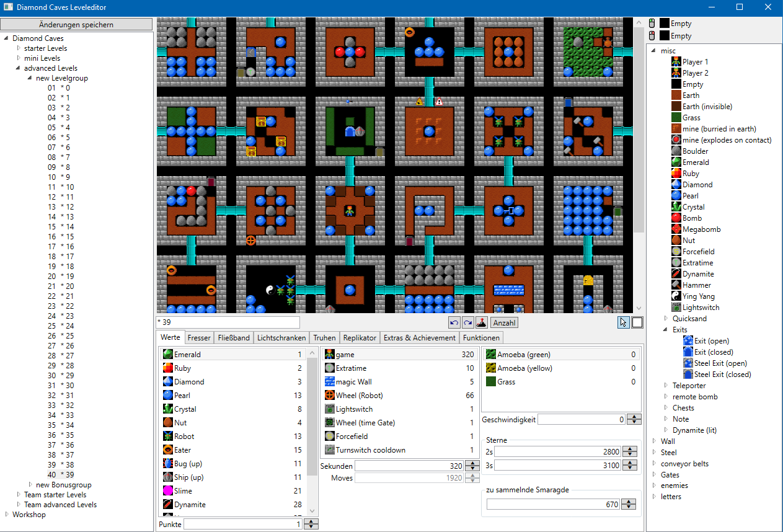This screenshot has height=532, width=783.
Task: Increase the Sekunden value with up arrow
Action: point(472,463)
